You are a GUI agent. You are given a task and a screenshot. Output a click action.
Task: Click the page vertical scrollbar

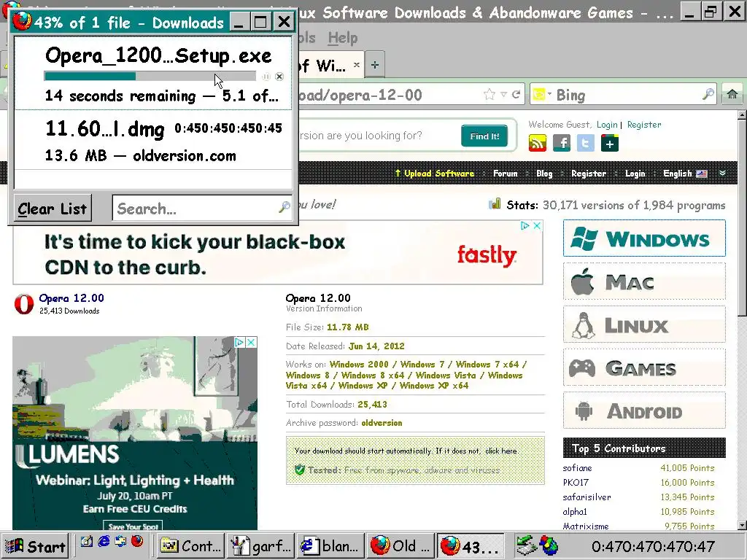(x=742, y=322)
